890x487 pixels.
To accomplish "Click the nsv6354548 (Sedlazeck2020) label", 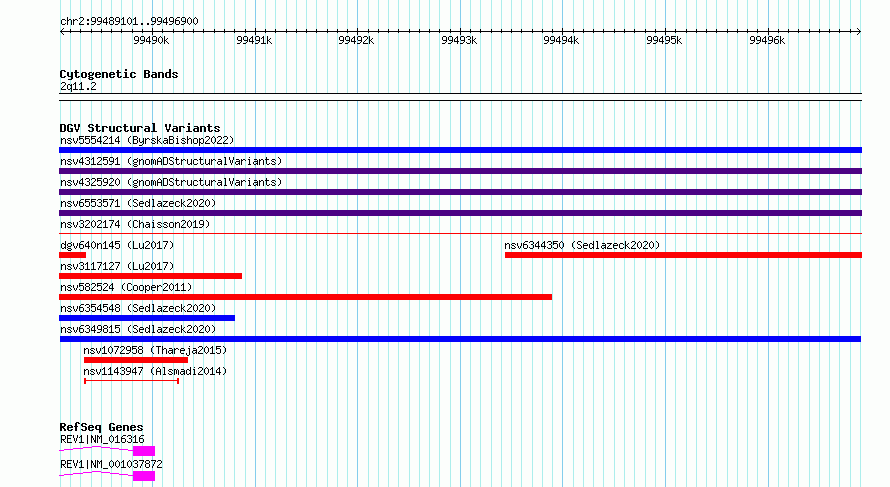I will click(138, 308).
